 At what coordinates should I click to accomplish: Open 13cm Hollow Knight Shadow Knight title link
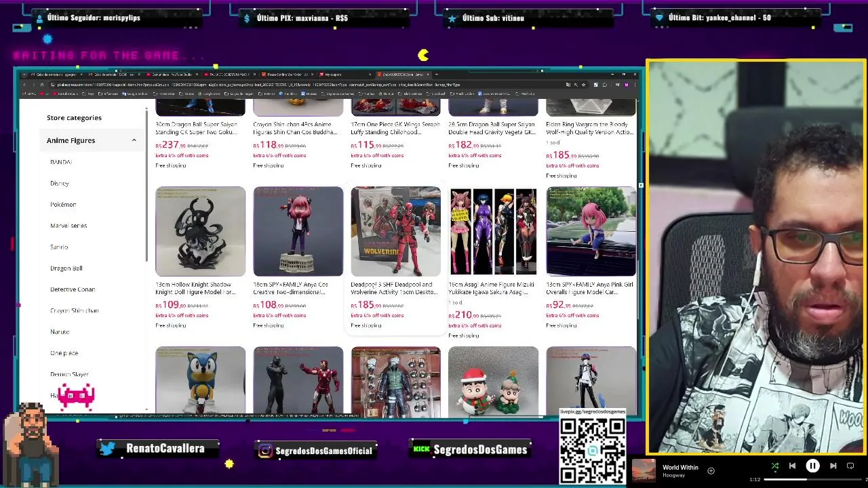click(196, 288)
